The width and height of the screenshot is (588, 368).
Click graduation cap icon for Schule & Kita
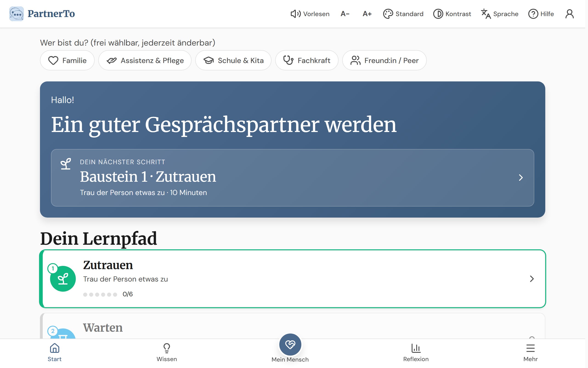pos(209,60)
